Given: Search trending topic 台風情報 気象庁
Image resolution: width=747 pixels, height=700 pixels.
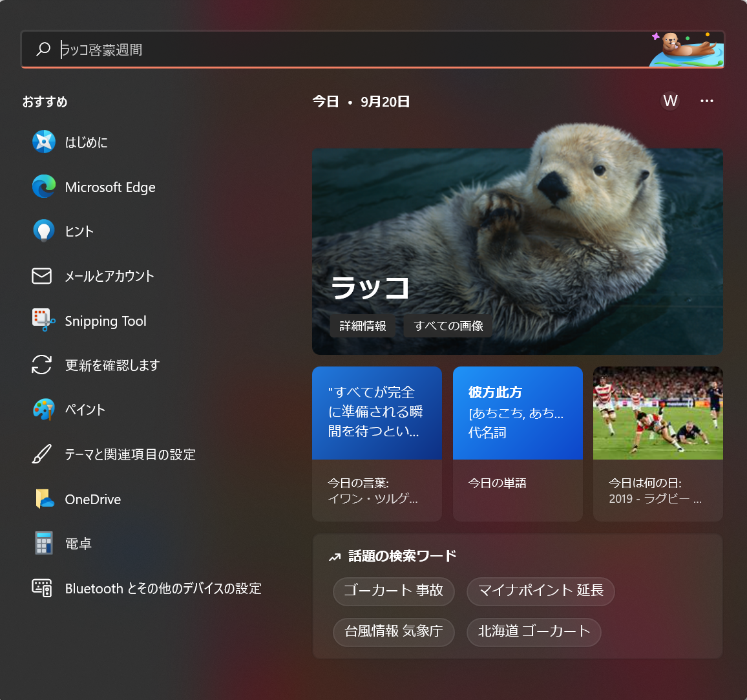Looking at the screenshot, I should (x=394, y=632).
